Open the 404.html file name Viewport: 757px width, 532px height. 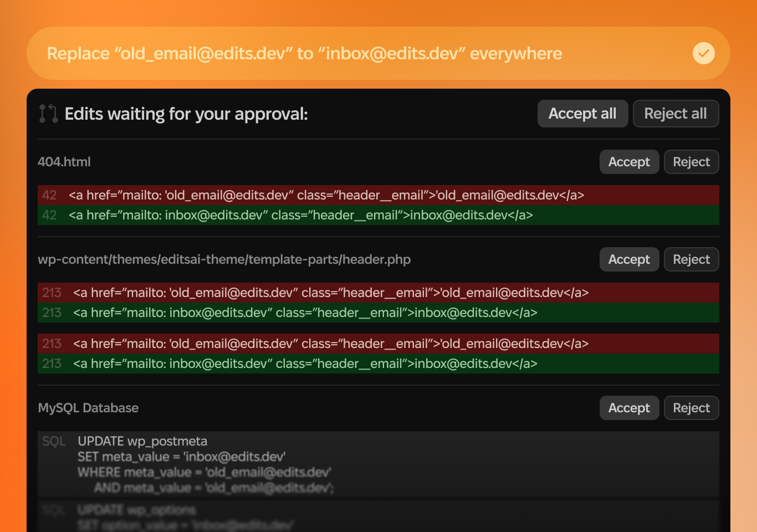tap(64, 162)
